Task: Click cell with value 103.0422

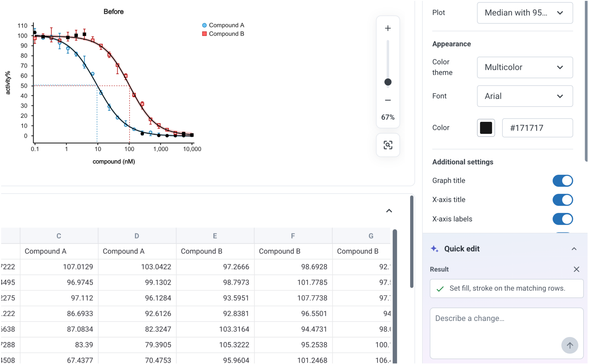Action: point(137,267)
